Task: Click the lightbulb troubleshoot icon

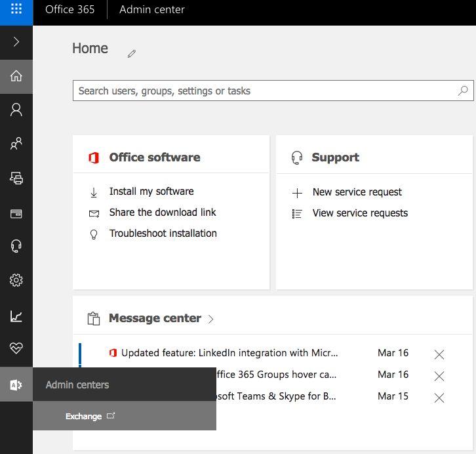Action: coord(94,234)
